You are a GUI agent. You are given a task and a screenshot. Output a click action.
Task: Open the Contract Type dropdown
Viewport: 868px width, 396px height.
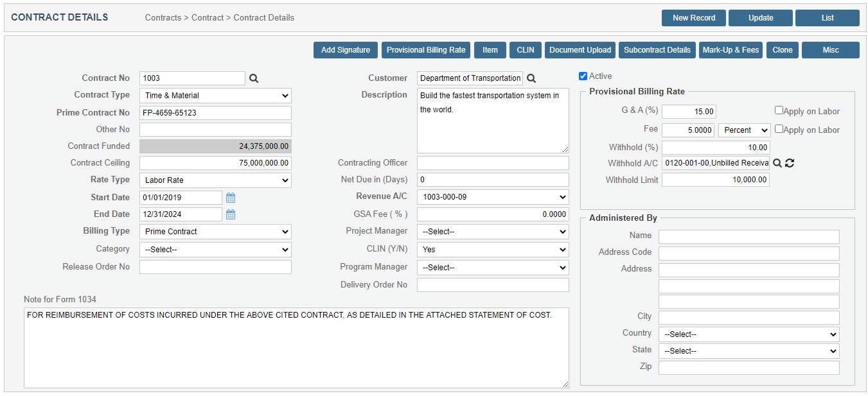coord(215,96)
